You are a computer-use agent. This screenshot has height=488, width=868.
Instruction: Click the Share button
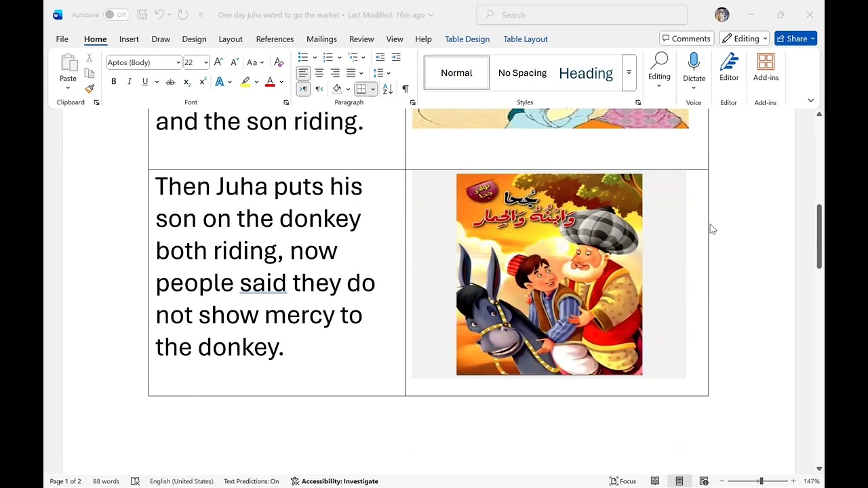pyautogui.click(x=795, y=39)
